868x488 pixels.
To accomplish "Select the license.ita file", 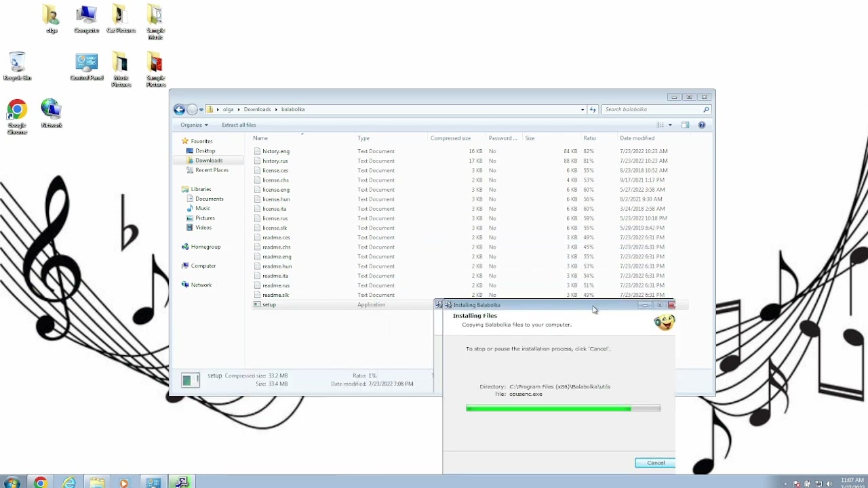I will coord(274,209).
